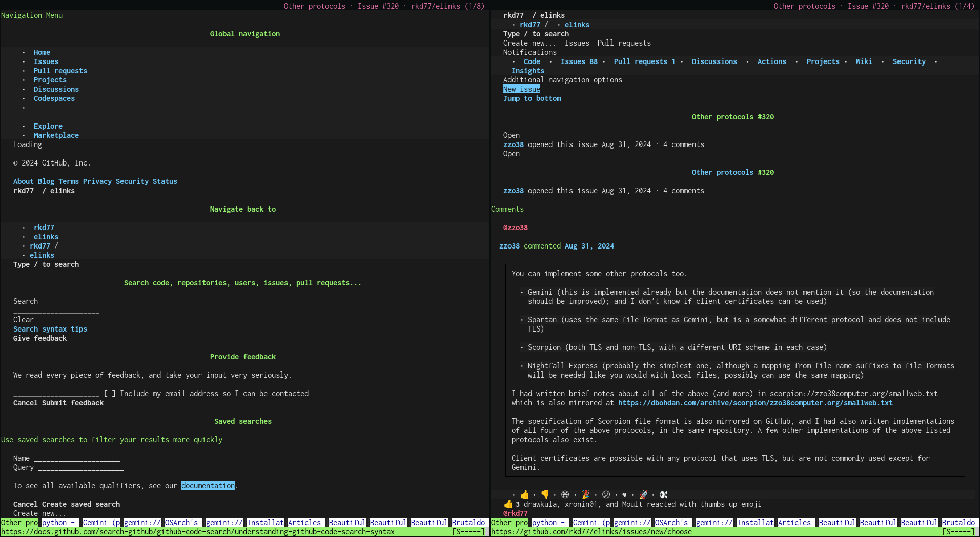Click the highlighted 'documentation' link
This screenshot has width=980, height=537.
208,486
